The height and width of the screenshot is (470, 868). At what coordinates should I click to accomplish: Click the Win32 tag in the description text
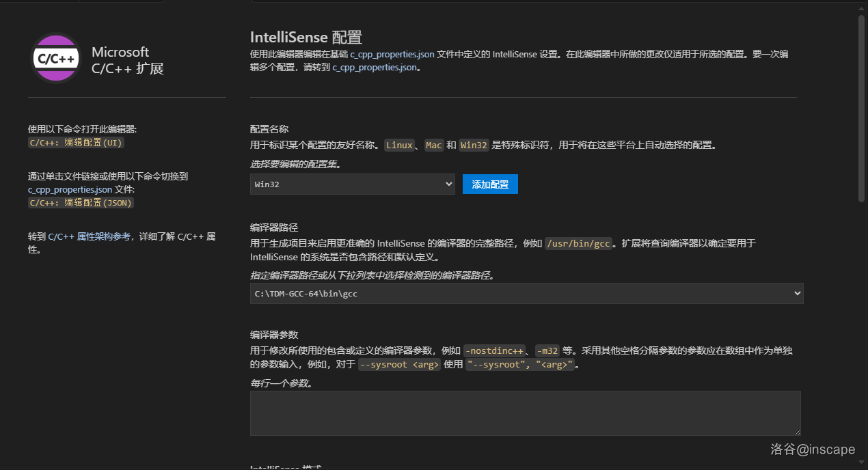point(474,145)
